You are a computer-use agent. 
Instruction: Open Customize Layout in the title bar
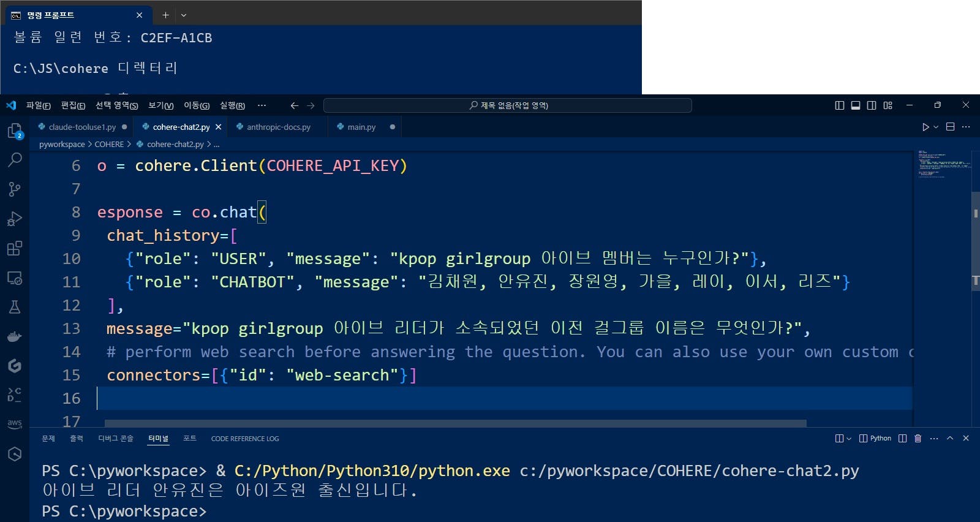(888, 105)
